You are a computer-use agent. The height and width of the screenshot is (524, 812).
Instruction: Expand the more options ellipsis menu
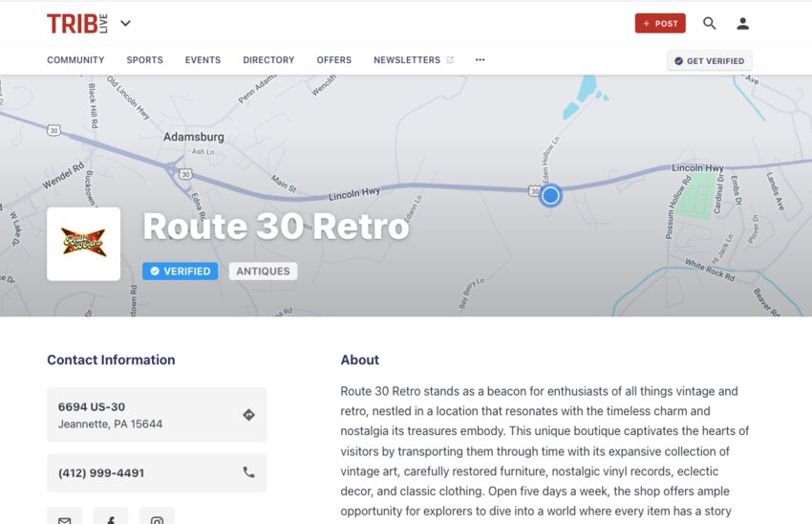481,59
